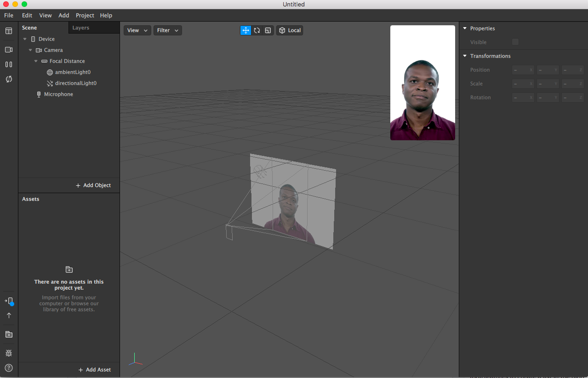Screen dimensions: 588x378
Task: Open the View dropdown in viewport
Action: (x=137, y=30)
